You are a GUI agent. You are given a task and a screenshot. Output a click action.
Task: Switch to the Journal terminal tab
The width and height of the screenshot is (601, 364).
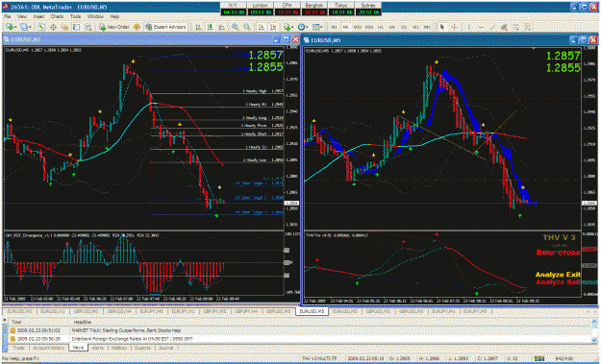point(166,348)
